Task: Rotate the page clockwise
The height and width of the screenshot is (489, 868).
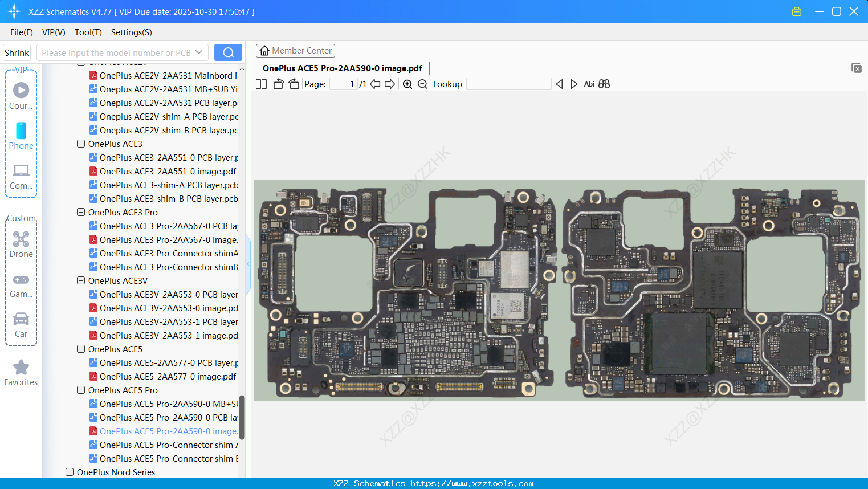Action: 294,84
